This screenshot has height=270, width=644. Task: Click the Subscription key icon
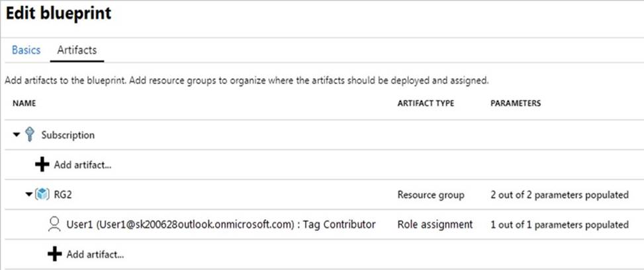29,134
